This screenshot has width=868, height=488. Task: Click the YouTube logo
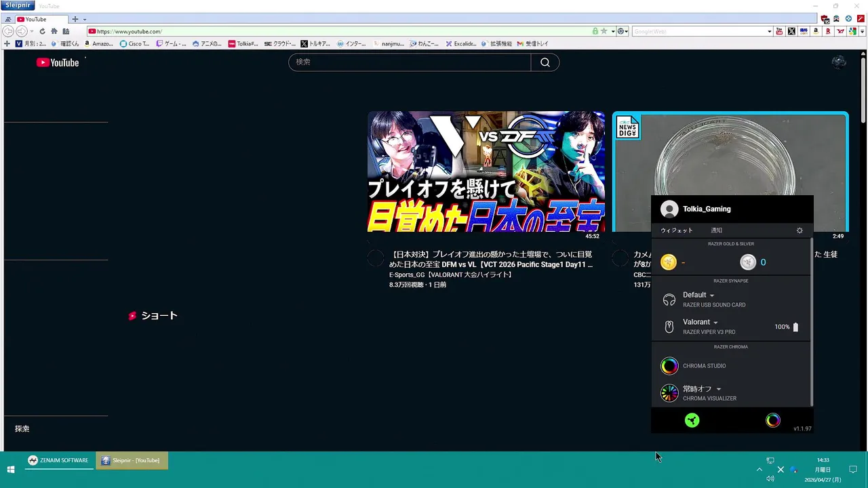tap(58, 62)
